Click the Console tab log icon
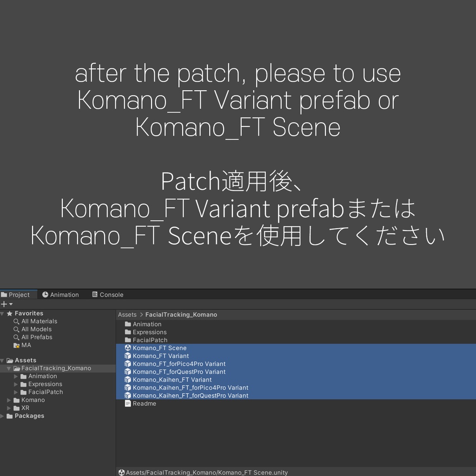Image resolution: width=476 pixels, height=476 pixels. pyautogui.click(x=95, y=294)
